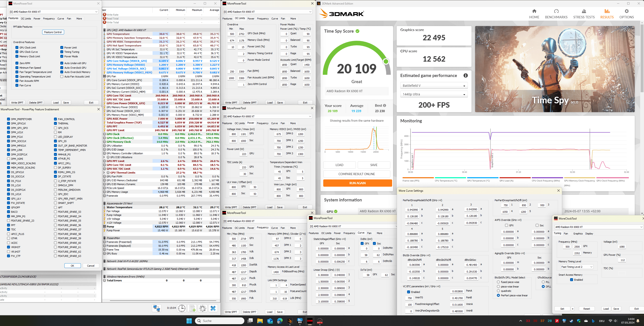
Task: Open the Battlefield V game dropdown
Action: click(x=434, y=86)
